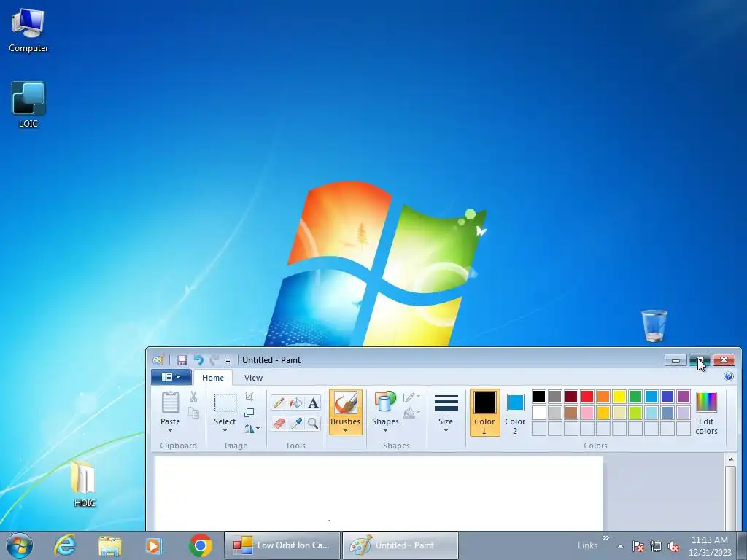747x560 pixels.
Task: Click the Resize icon in Image group
Action: click(x=249, y=413)
